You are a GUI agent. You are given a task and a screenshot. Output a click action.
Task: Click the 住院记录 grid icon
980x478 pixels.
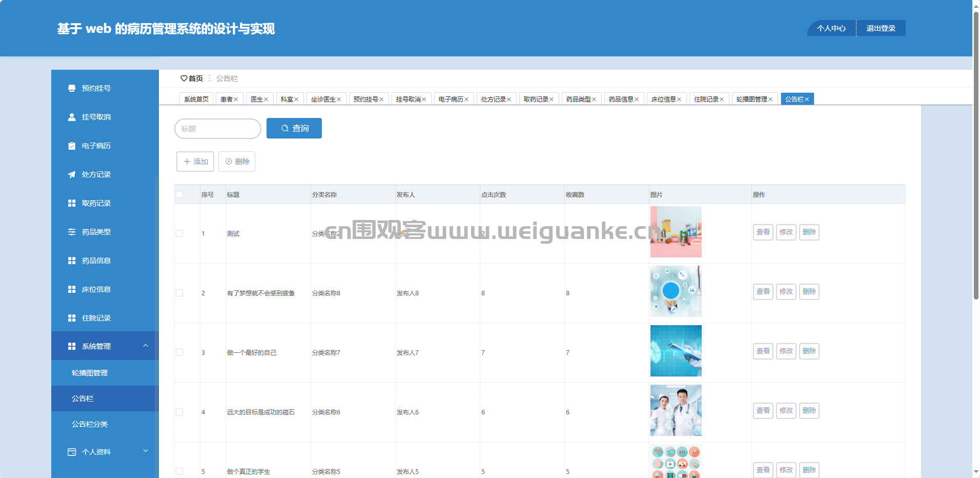tap(72, 318)
